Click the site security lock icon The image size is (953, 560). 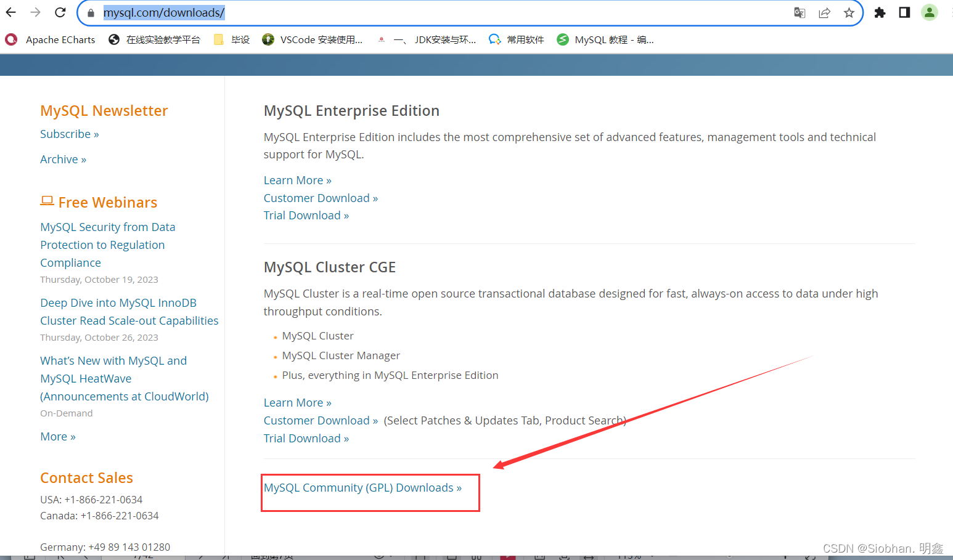tap(90, 12)
